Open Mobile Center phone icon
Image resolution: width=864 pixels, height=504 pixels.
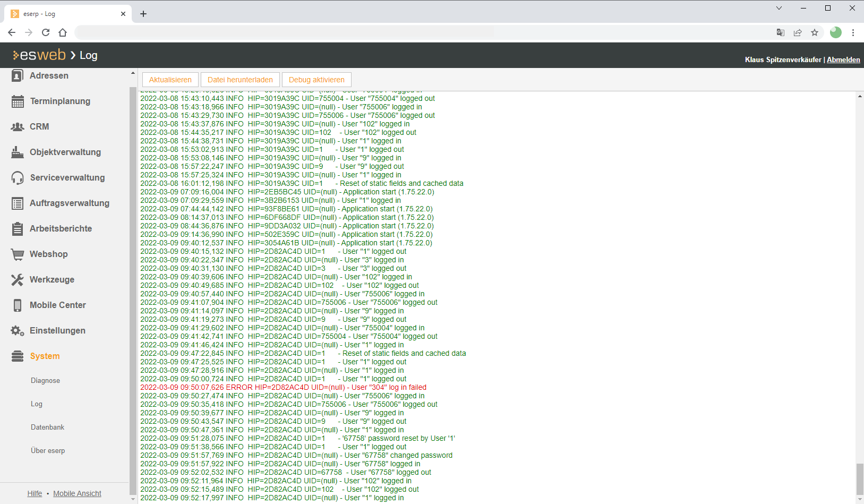(18, 305)
